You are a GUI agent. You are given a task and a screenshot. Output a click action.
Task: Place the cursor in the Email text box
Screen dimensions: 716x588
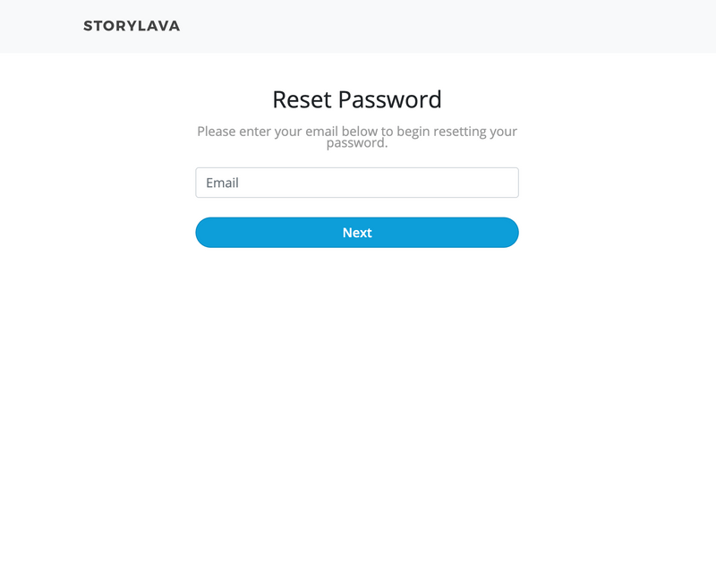[x=357, y=183]
